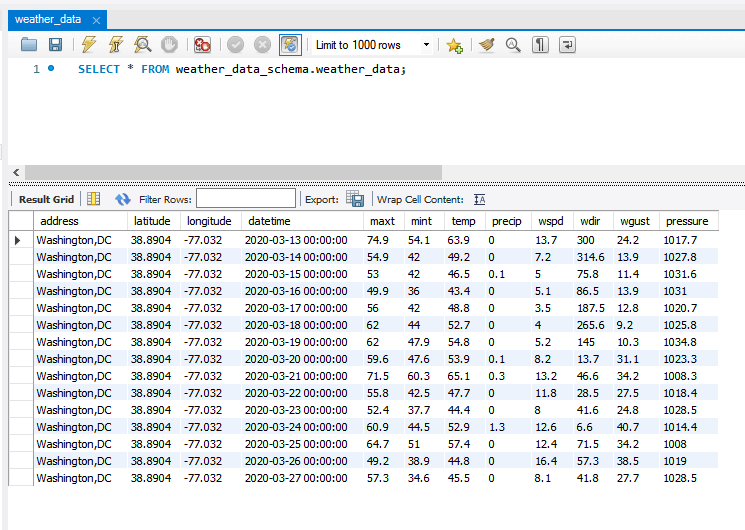Click the datetime column header
This screenshot has width=745, height=530.
tap(270, 221)
